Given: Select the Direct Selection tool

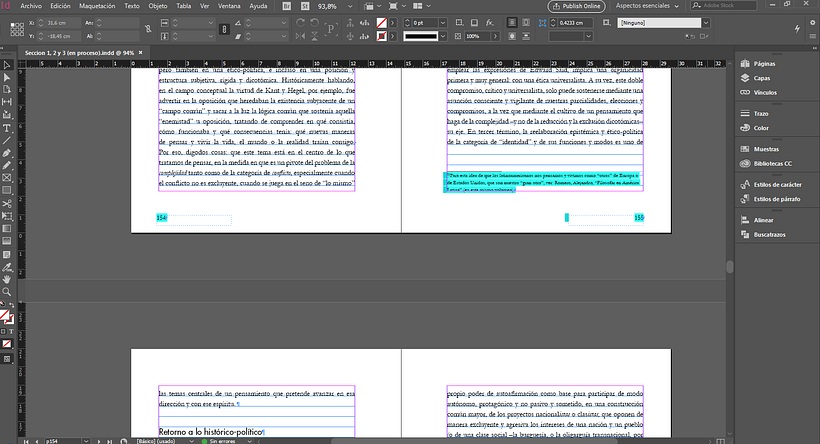Looking at the screenshot, I should click(x=7, y=77).
